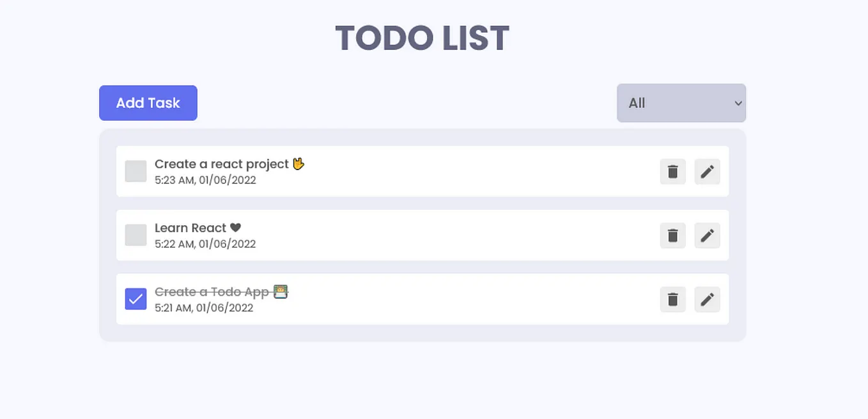Mark "Learn React" as completed
Image resolution: width=868 pixels, height=419 pixels.
(136, 235)
